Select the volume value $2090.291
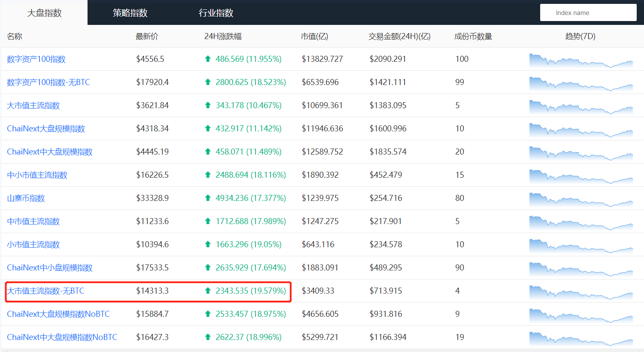 [x=388, y=59]
